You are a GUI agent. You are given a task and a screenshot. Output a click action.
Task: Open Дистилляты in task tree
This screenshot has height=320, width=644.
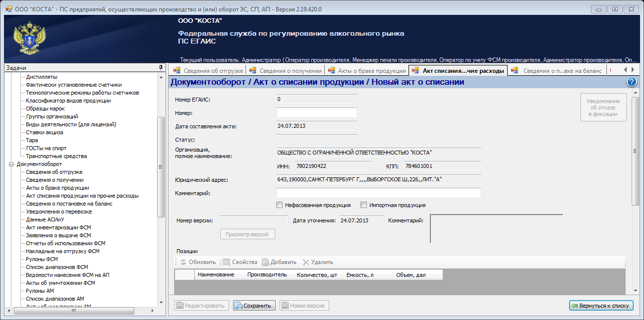(42, 77)
